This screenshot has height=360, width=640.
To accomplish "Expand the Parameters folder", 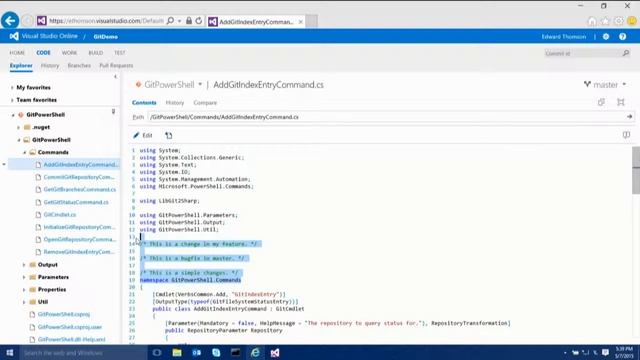I will coord(24,277).
